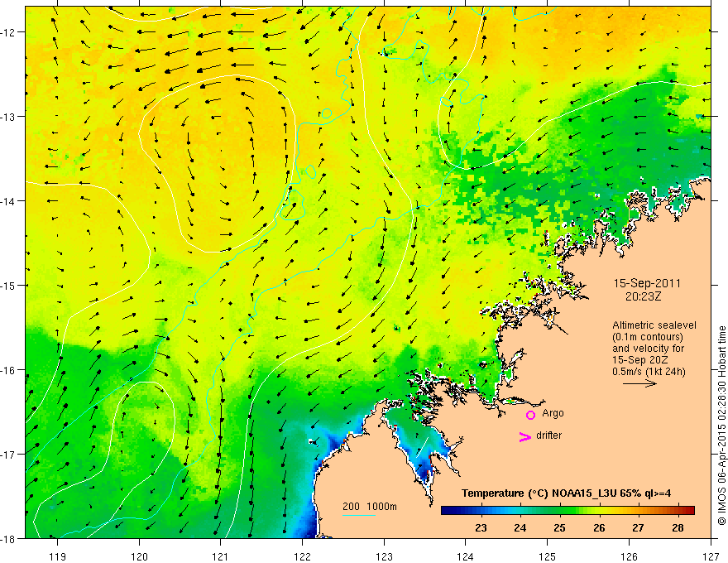The image size is (728, 563).
Task: Click the 'Altimetric sealevel' caption line
Action: (654, 325)
